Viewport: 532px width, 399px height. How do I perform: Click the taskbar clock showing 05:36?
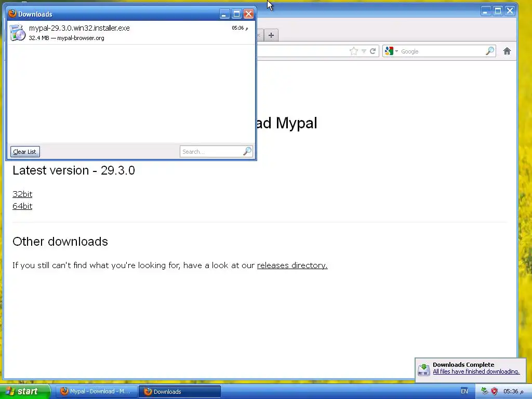[513, 391]
